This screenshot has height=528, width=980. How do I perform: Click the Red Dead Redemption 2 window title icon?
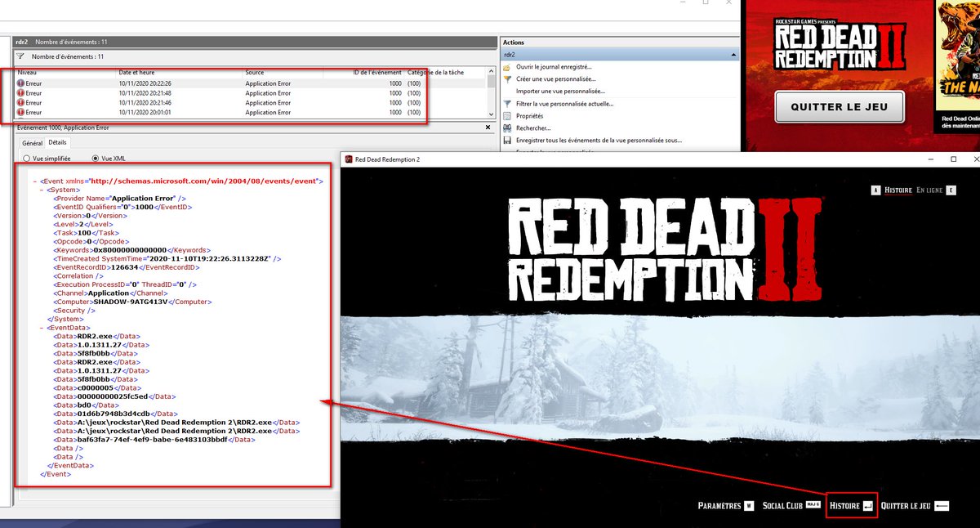(349, 159)
